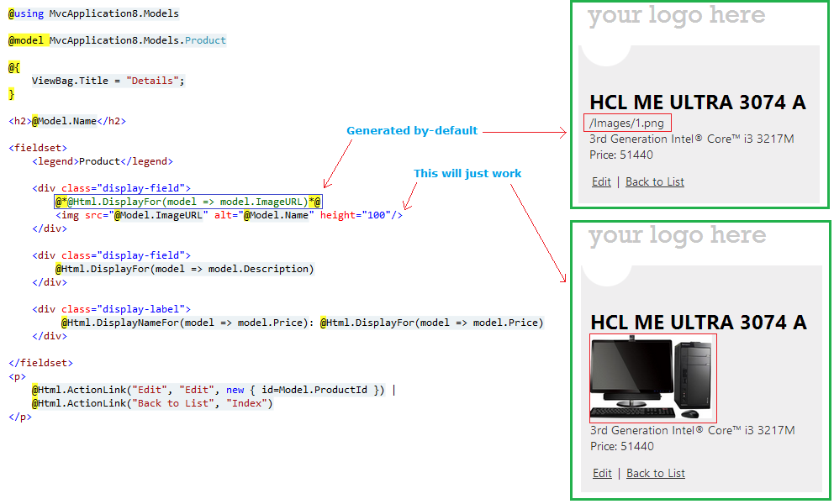Click the closing </fieldset> tag in the code
The width and height of the screenshot is (834, 504).
pos(40,363)
